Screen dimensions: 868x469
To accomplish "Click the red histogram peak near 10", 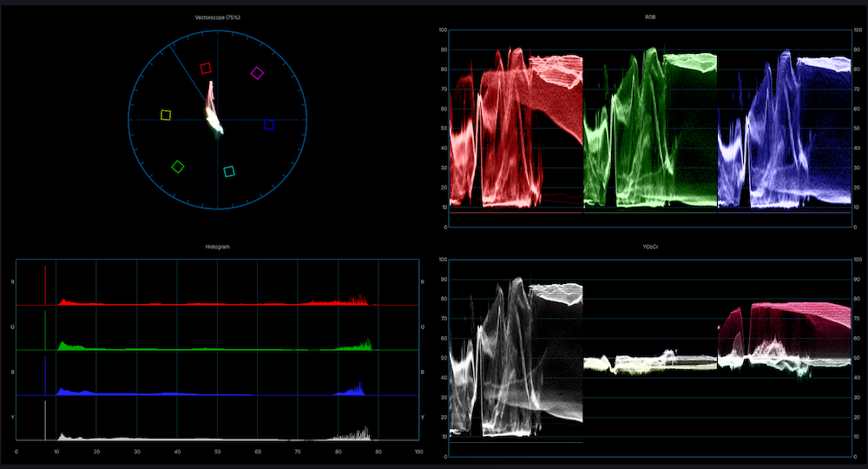I will pyautogui.click(x=63, y=301).
